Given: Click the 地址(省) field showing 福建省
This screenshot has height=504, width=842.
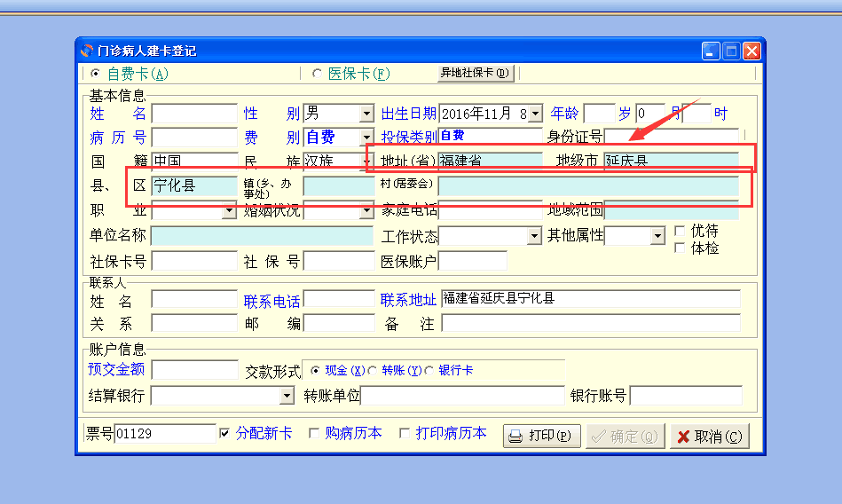Looking at the screenshot, I should point(491,161).
